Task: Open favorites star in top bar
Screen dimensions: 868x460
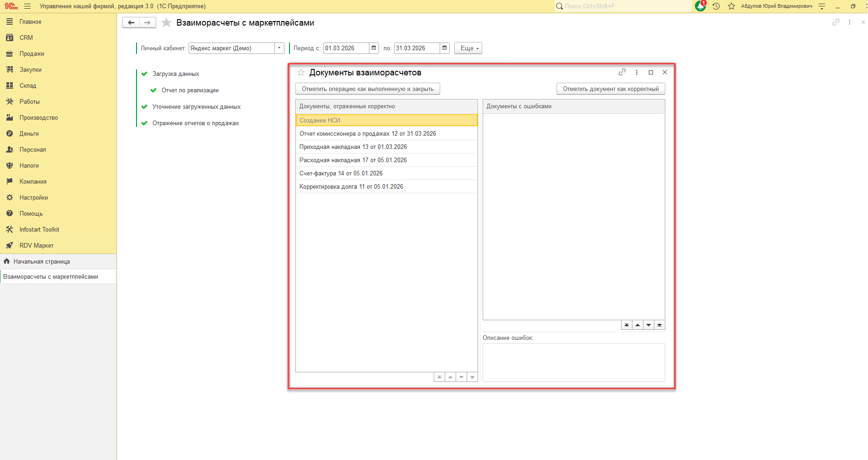Action: [731, 6]
